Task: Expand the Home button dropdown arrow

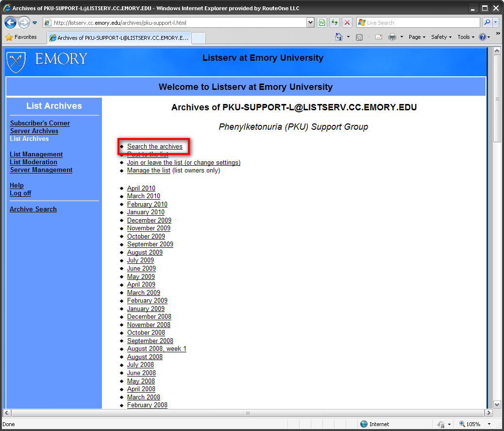Action: (348, 37)
